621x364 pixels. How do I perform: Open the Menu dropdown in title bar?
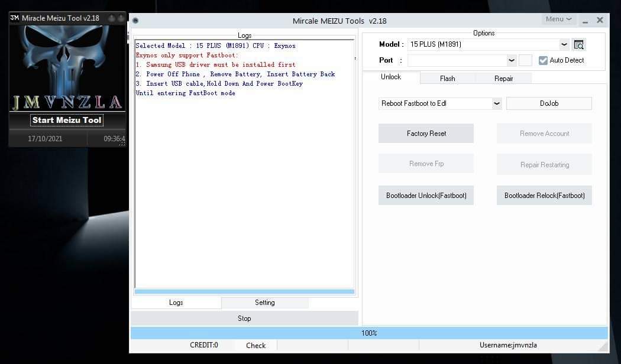[x=558, y=19]
